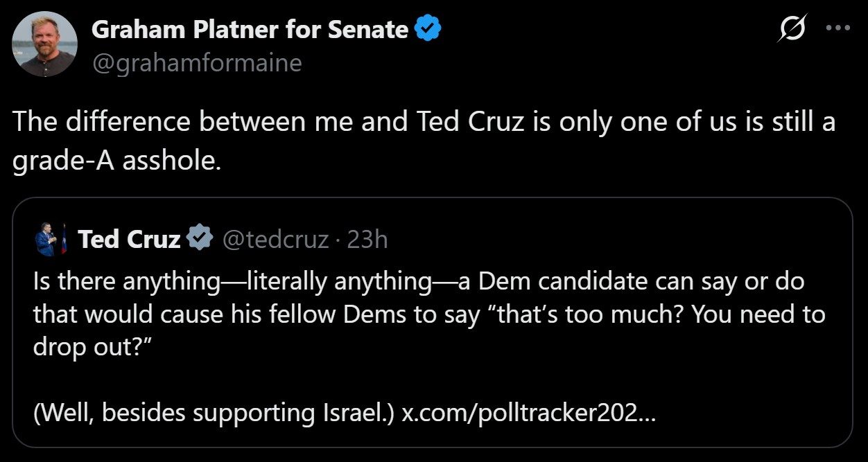Screen dimensions: 868x462
Task: Click Ted Cruz's gray verified badge
Action: coord(200,239)
